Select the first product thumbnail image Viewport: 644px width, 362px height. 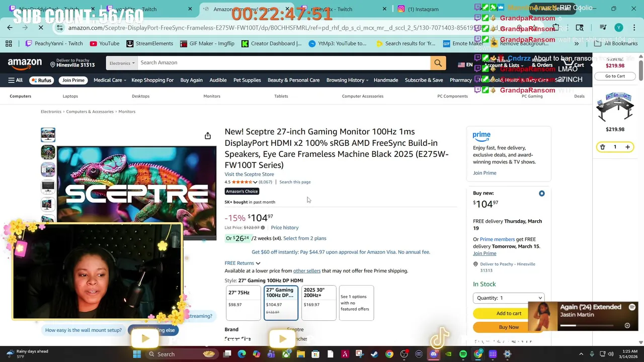pyautogui.click(x=48, y=135)
